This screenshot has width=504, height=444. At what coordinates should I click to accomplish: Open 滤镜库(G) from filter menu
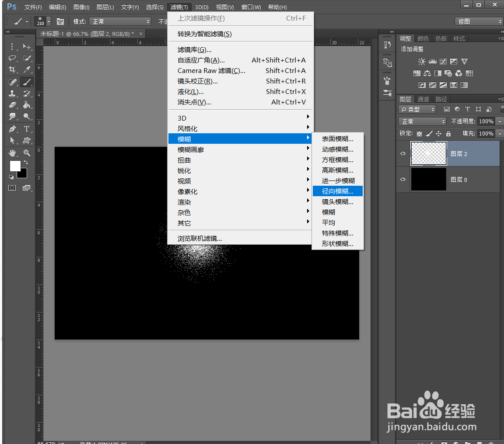[194, 50]
